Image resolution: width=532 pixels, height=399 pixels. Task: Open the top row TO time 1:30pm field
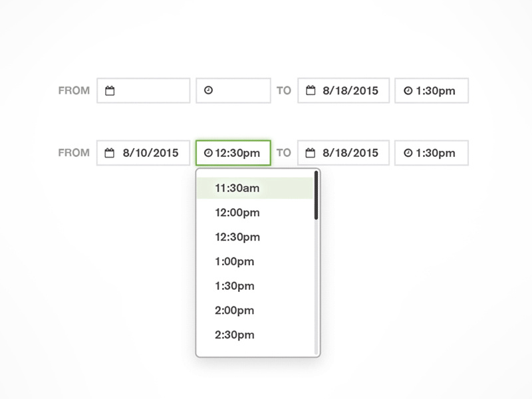coord(435,91)
